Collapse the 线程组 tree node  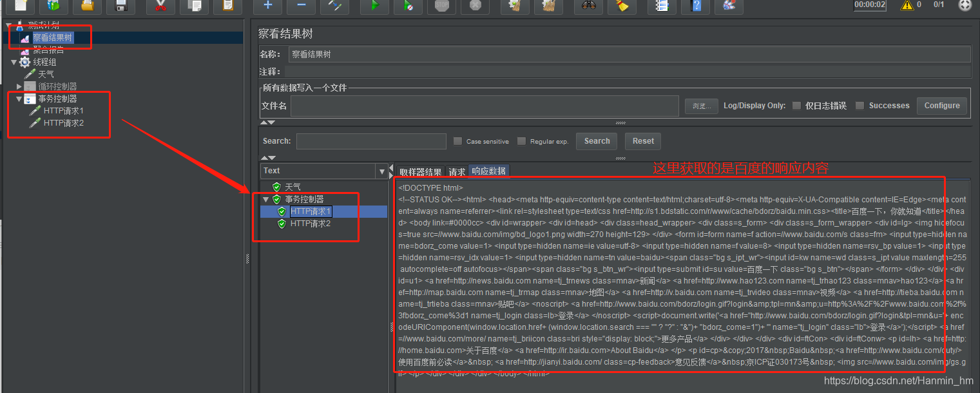point(14,62)
